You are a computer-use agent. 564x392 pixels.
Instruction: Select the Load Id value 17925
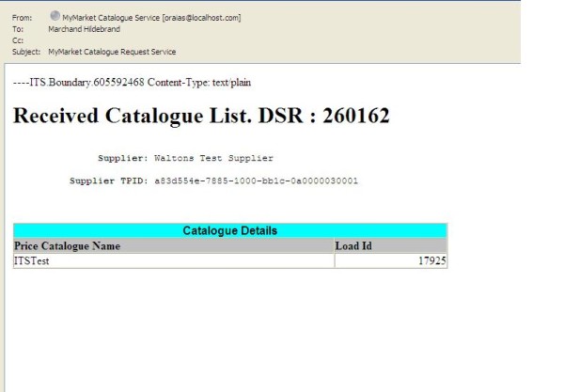click(x=431, y=261)
